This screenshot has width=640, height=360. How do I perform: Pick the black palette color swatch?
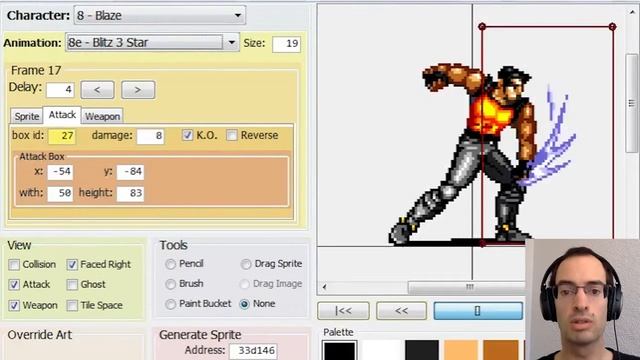coord(340,351)
